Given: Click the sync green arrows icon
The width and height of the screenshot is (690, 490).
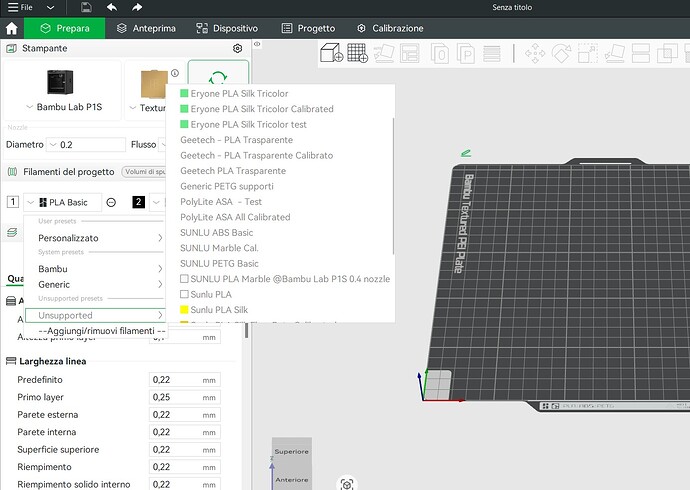Looking at the screenshot, I should (218, 77).
